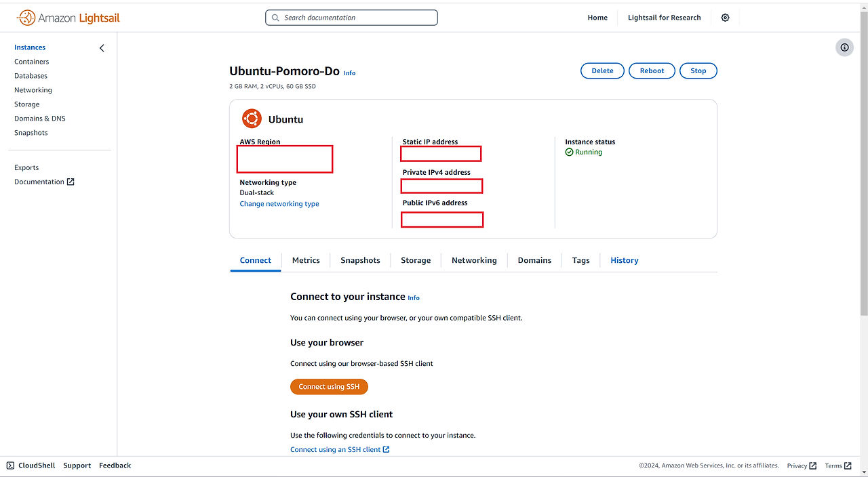
Task: Open Storage in the sidebar
Action: pos(27,104)
